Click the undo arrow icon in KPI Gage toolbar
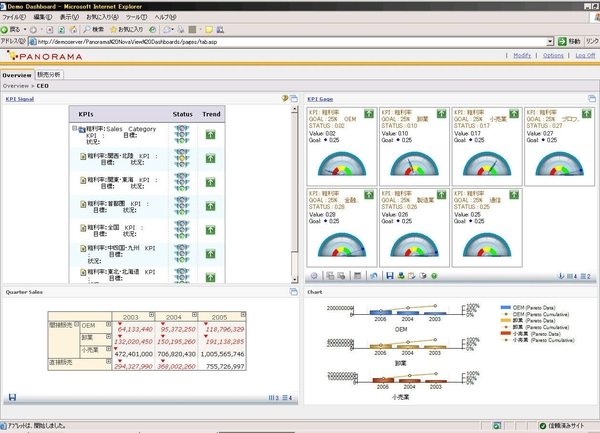Screen dimensions: 600x433 click(x=373, y=276)
